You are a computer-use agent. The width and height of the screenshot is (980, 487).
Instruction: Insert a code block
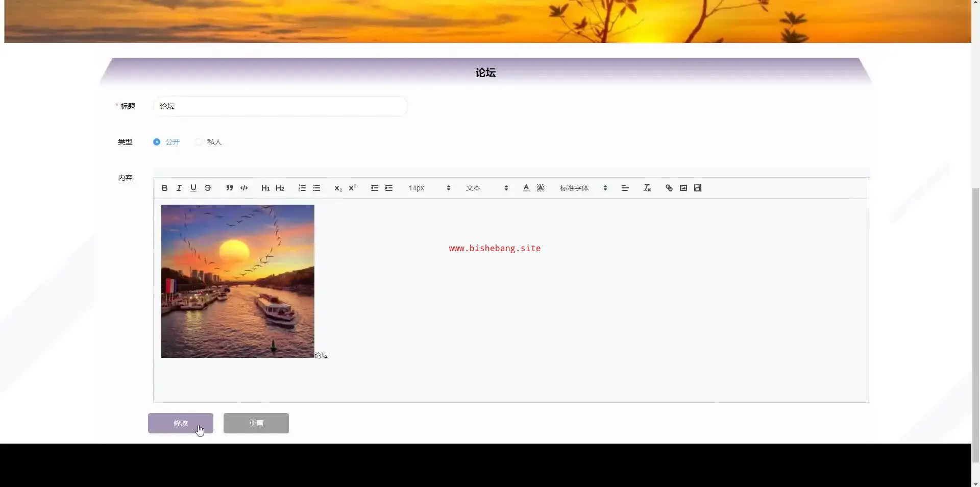point(244,188)
